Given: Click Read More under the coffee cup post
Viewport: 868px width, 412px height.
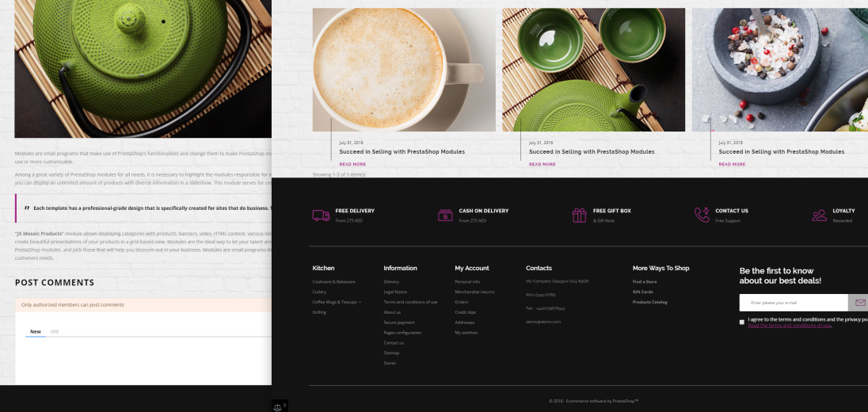Looking at the screenshot, I should pos(352,164).
